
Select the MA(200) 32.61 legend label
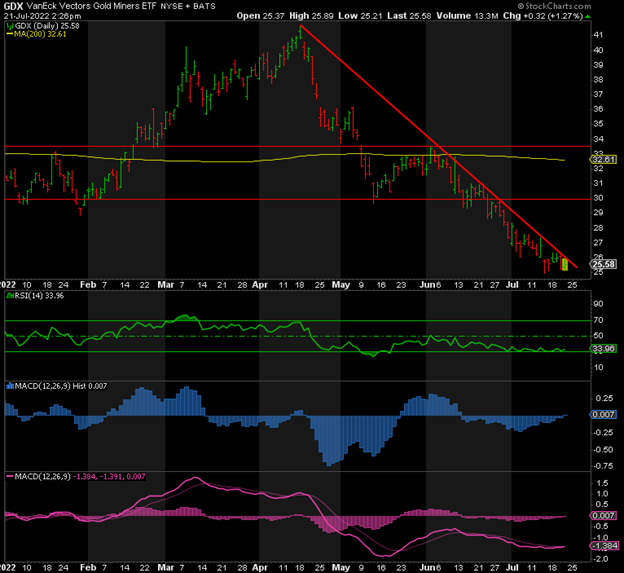coord(40,34)
